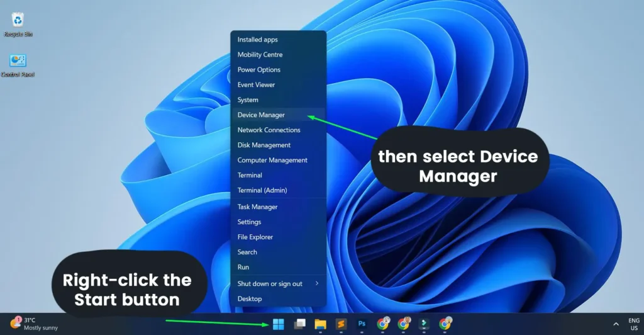Open Task Manager
The height and width of the screenshot is (335, 644).
coord(279,207)
